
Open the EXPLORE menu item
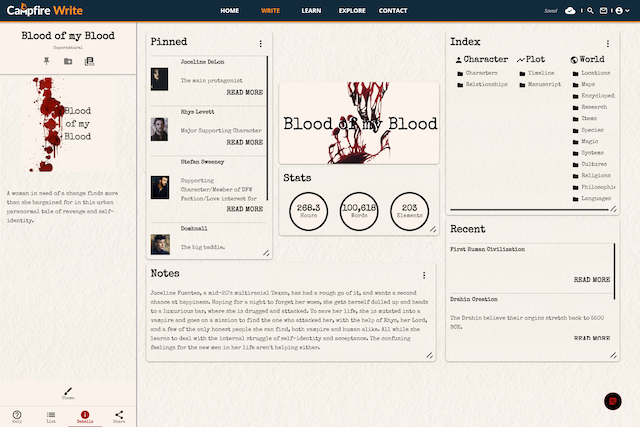(352, 11)
